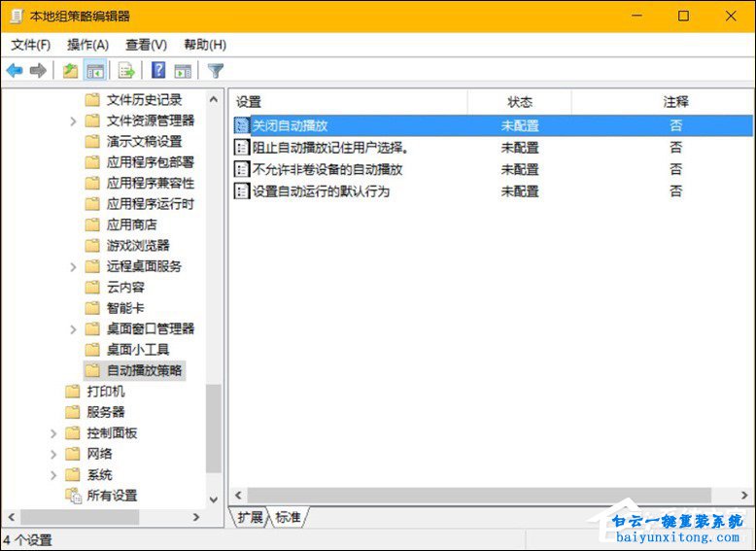Click the folder icon next to 桌面小工具
Screen dimensions: 756x551
pos(92,349)
